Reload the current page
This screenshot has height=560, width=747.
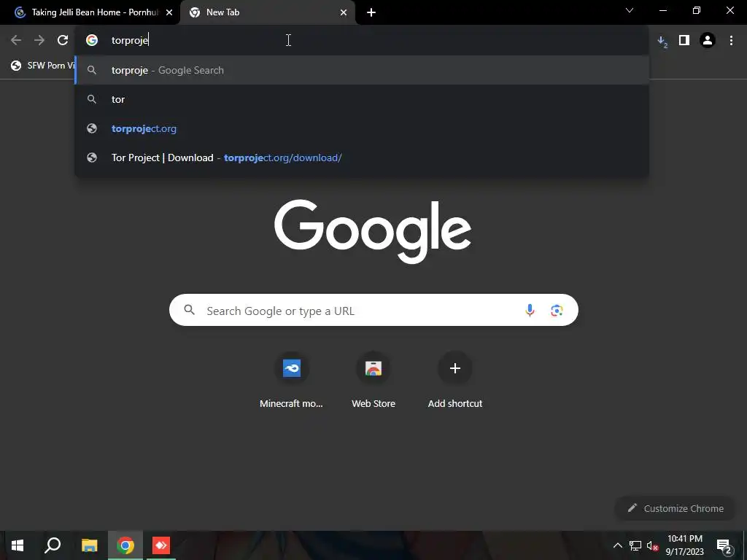63,41
